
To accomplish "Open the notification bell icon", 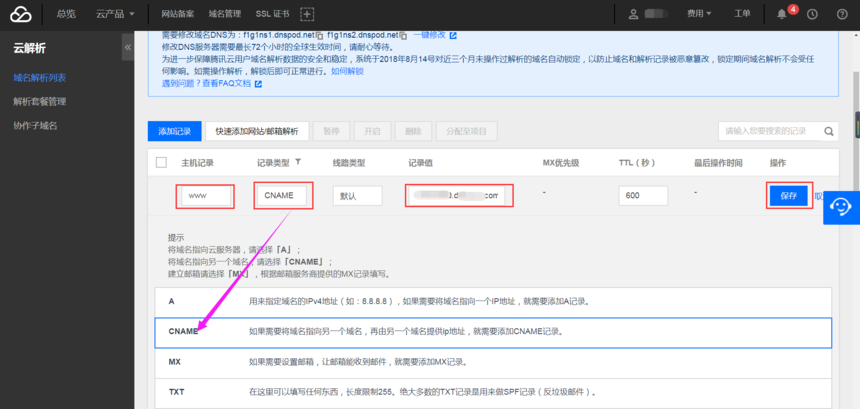I will 782,14.
